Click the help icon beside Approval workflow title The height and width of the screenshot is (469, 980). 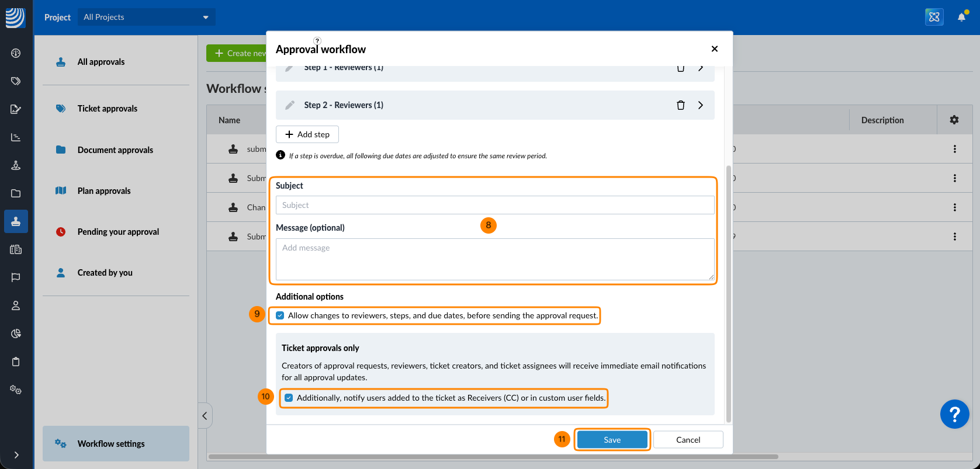coord(317,41)
